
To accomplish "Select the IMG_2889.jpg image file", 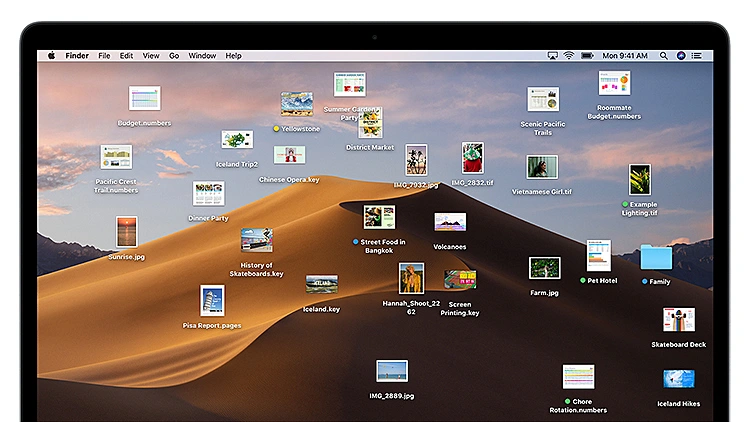I will pyautogui.click(x=391, y=371).
